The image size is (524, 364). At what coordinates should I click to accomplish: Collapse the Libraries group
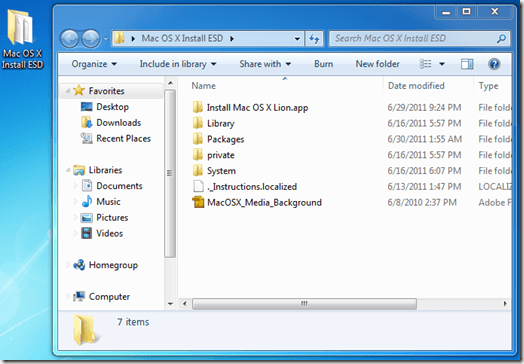tap(68, 170)
